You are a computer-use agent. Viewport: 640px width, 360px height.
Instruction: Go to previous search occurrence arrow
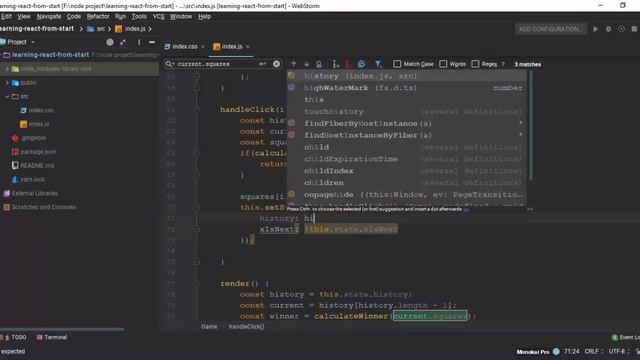click(x=293, y=64)
